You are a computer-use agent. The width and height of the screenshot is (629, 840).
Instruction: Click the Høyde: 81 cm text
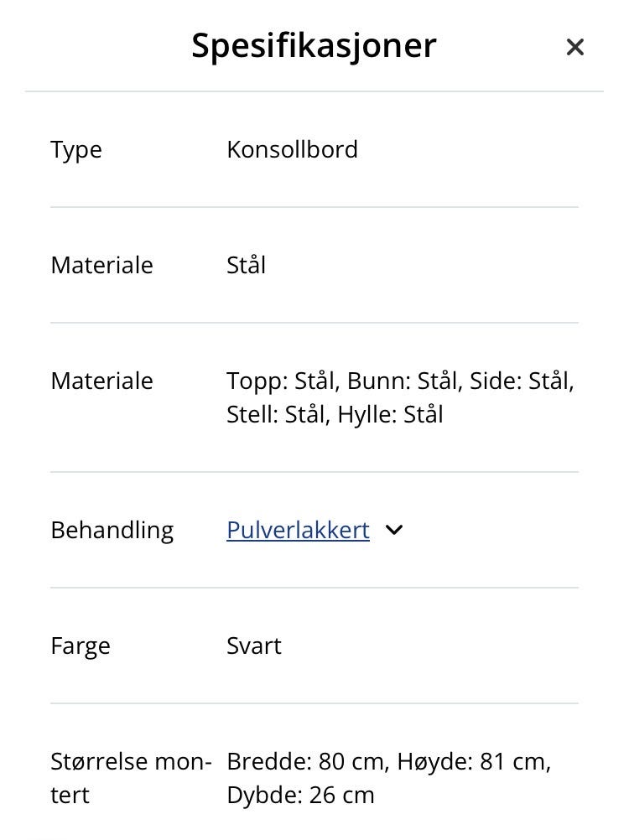click(473, 762)
